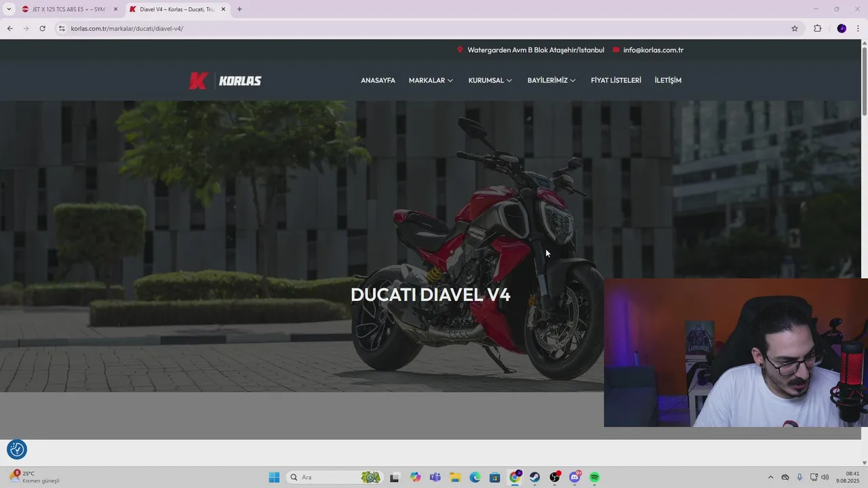Launch Copilot from the taskbar
This screenshot has width=868, height=488.
415,477
